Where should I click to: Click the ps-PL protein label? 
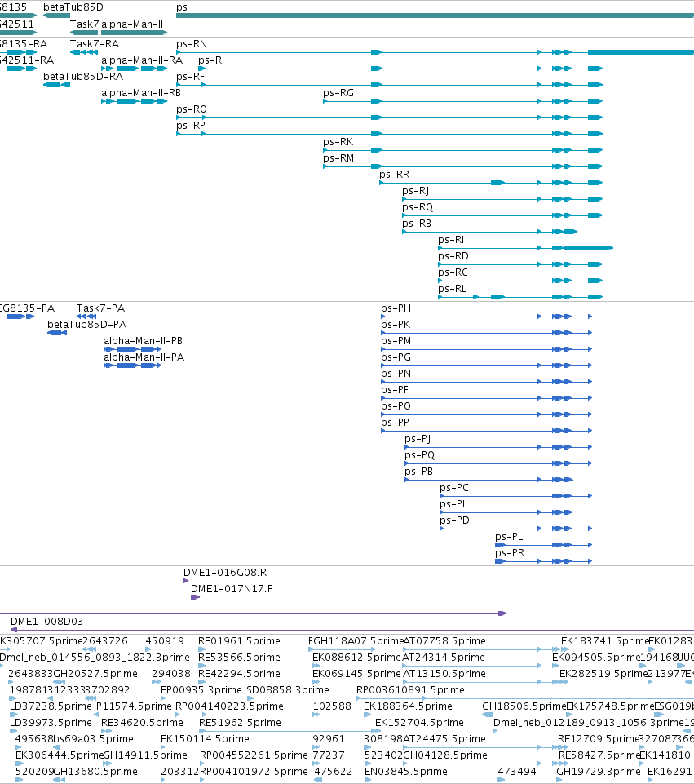click(x=509, y=537)
